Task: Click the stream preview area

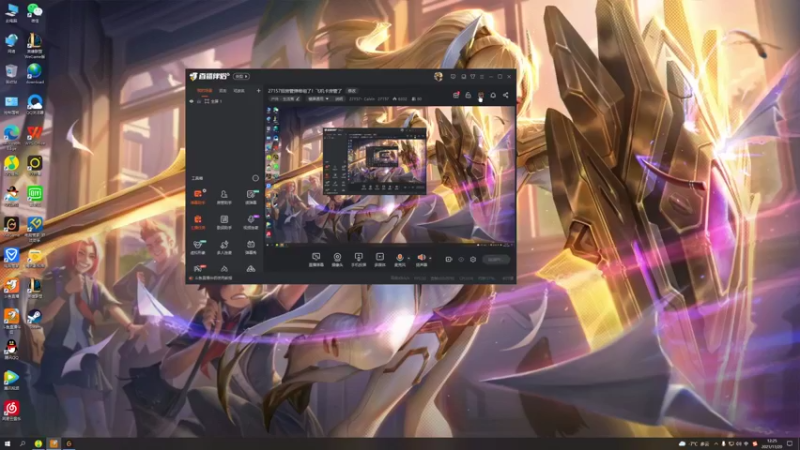Action: click(x=390, y=177)
